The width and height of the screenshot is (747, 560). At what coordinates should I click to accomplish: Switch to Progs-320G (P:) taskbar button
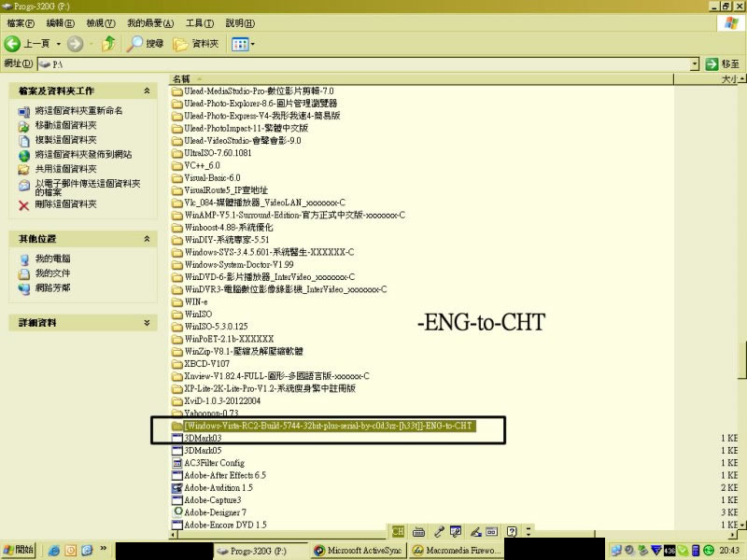click(261, 551)
